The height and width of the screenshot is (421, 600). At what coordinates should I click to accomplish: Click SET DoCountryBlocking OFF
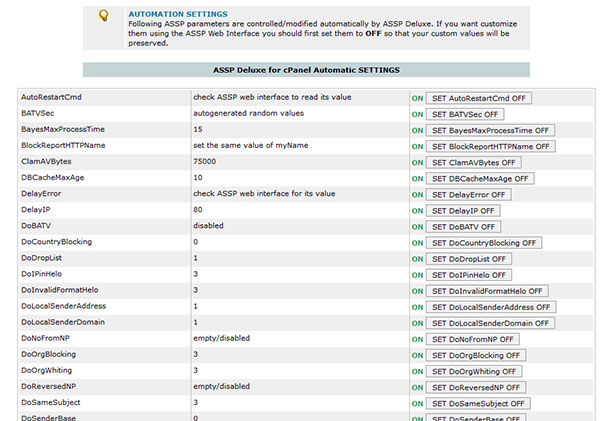pos(484,243)
